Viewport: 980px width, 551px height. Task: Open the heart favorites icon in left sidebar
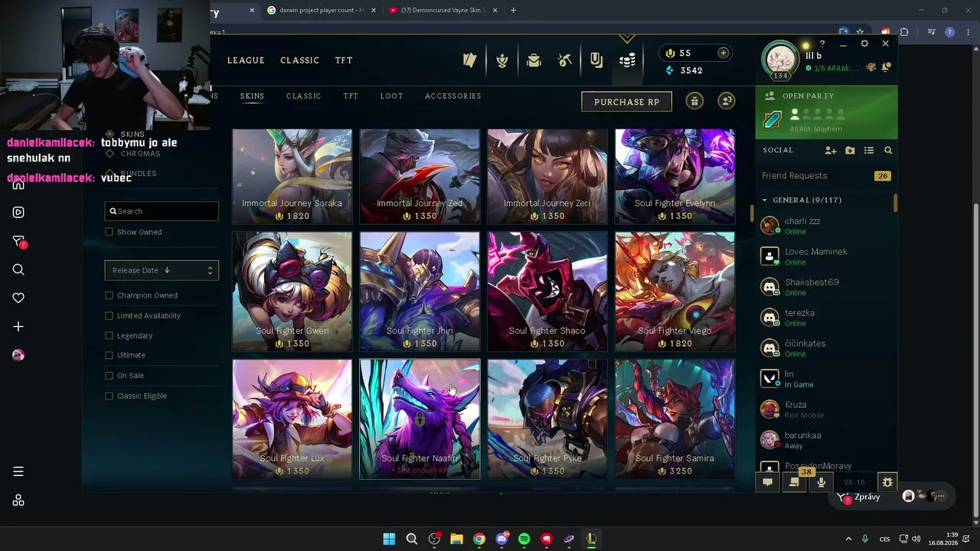pos(18,298)
